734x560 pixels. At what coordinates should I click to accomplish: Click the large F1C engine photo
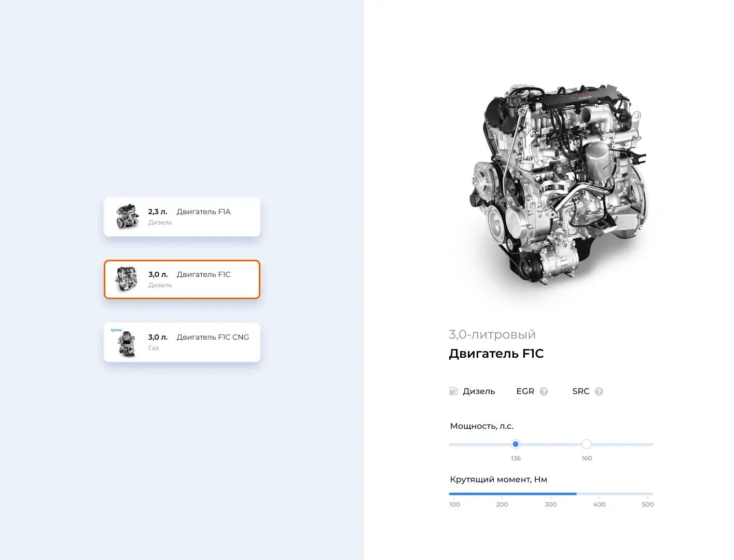[558, 187]
